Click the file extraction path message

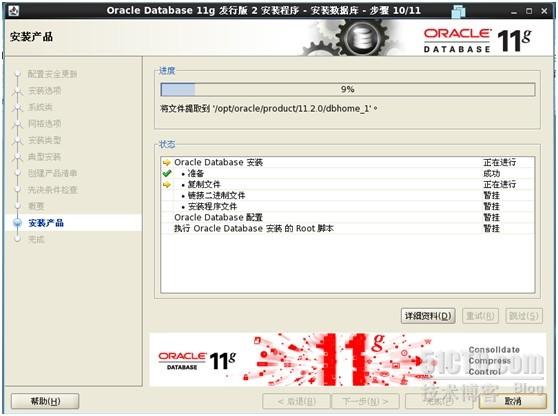pos(269,108)
